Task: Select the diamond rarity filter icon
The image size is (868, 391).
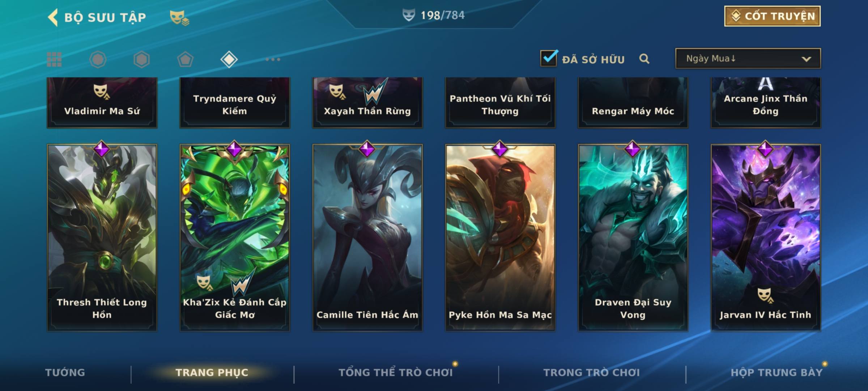Action: tap(229, 59)
